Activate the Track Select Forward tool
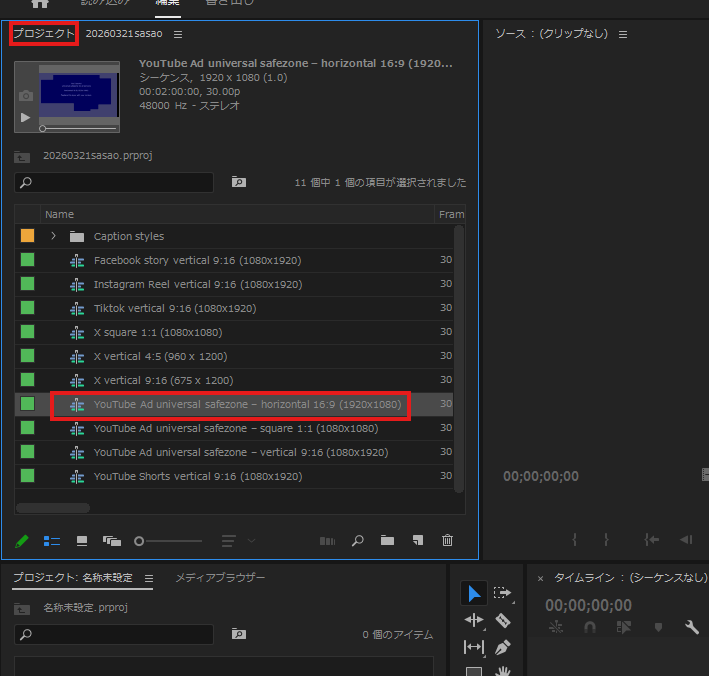Screen dimensions: 709x676 point(503,594)
